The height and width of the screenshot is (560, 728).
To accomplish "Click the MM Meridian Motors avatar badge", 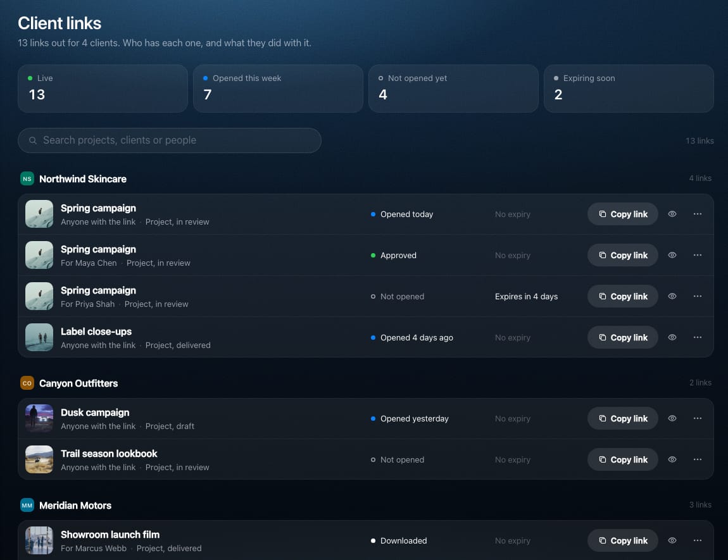I will coord(27,505).
